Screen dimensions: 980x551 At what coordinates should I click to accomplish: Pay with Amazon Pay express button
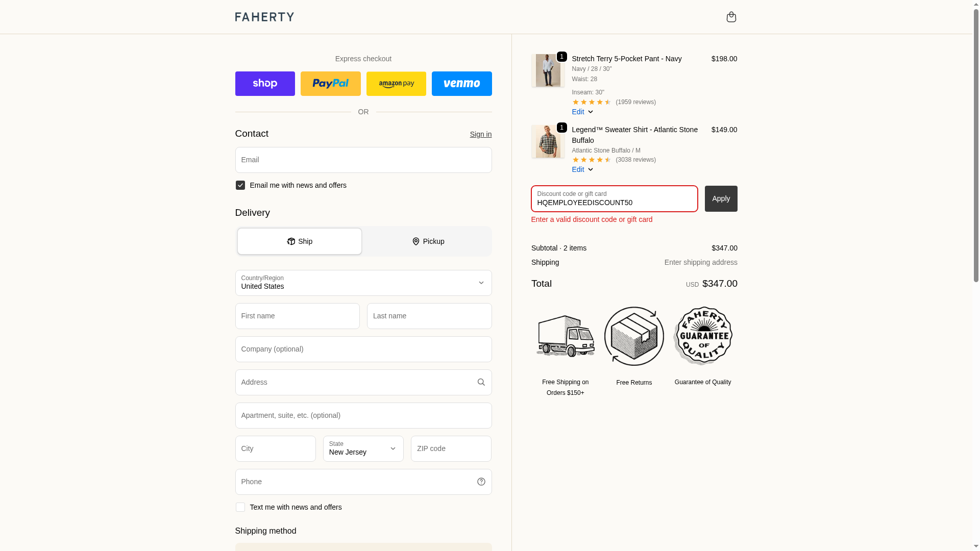(x=396, y=84)
